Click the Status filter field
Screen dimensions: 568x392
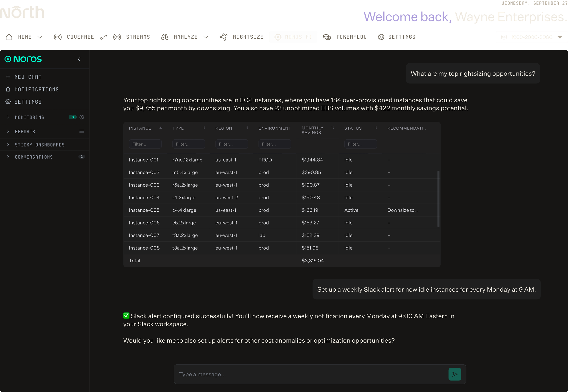click(361, 144)
